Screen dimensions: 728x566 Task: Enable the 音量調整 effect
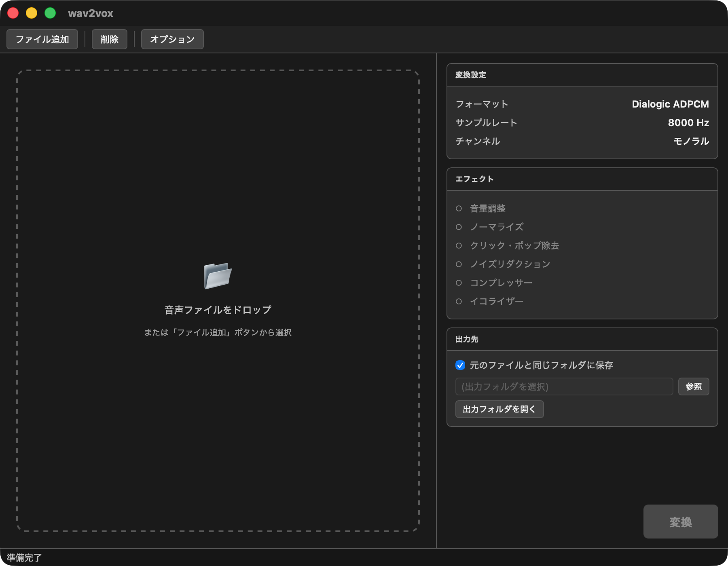point(459,209)
